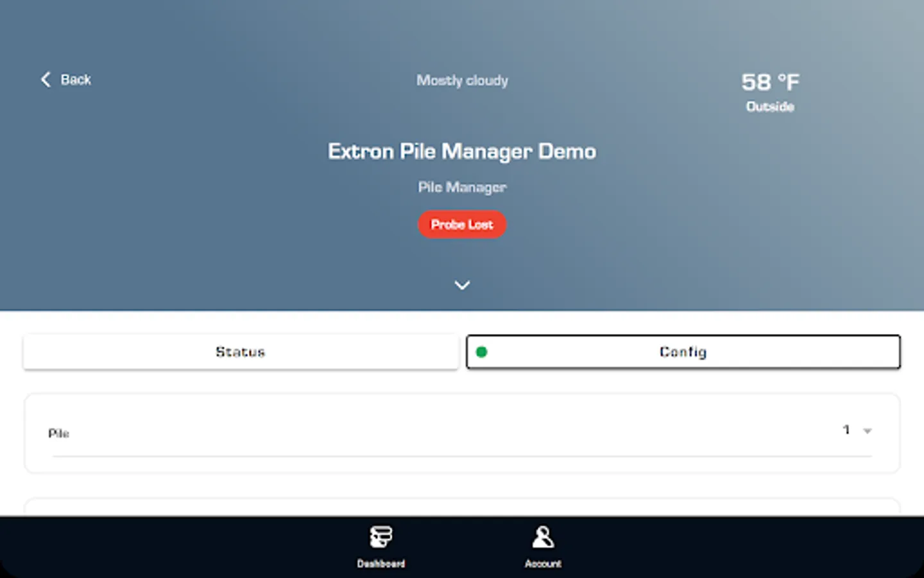Select the Mostly cloudy weather text

click(462, 80)
